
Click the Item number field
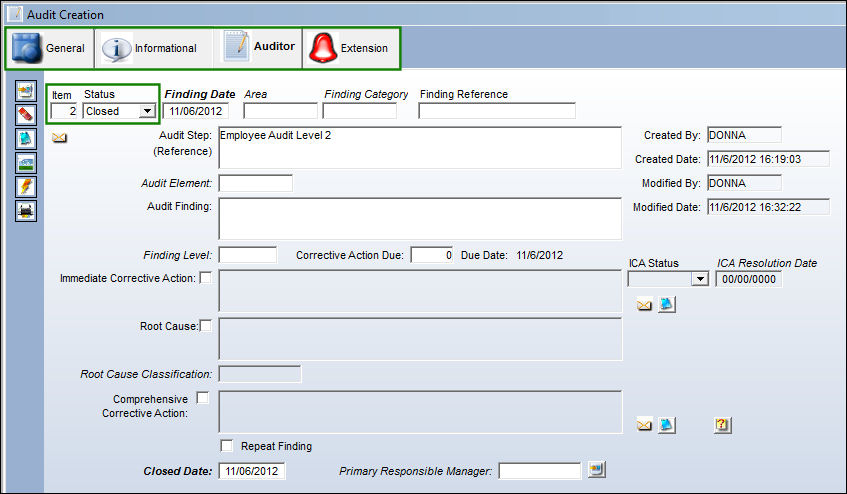(x=64, y=111)
